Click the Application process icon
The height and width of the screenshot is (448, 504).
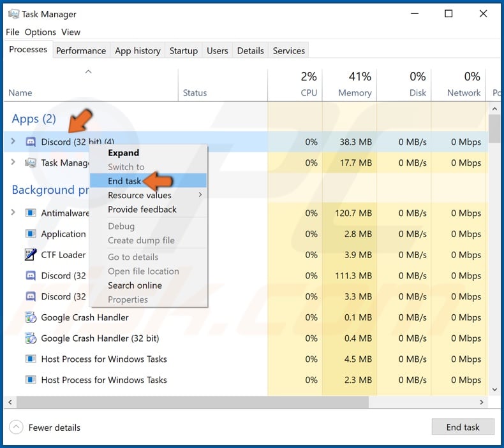click(x=31, y=234)
